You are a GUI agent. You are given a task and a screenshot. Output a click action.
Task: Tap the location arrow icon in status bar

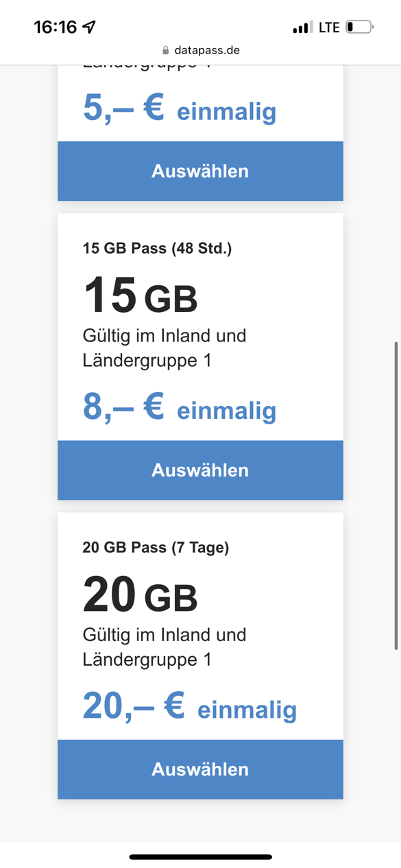89,27
